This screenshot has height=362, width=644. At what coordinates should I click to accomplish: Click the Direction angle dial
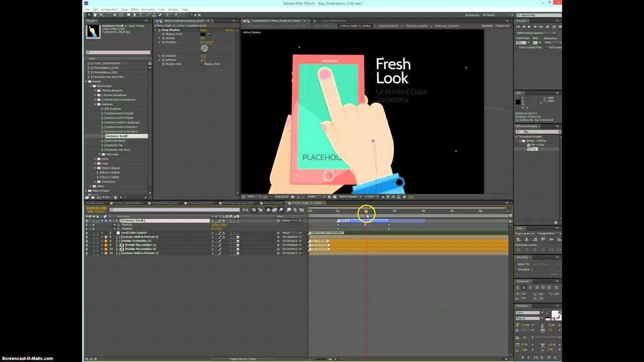[204, 49]
